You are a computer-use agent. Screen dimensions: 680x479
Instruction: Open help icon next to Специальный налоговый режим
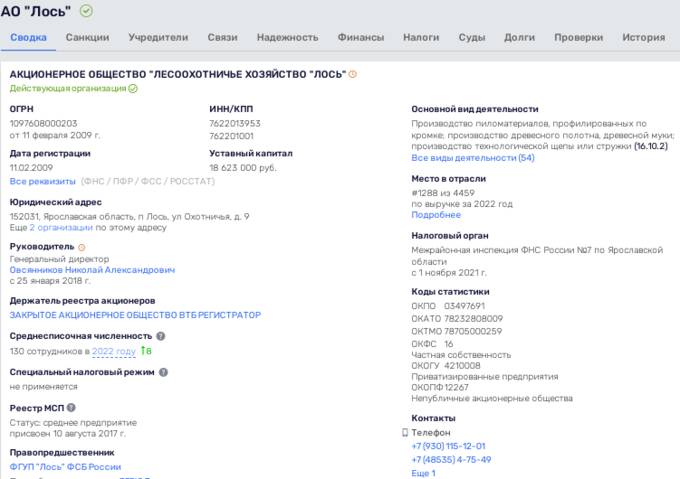pos(163,372)
